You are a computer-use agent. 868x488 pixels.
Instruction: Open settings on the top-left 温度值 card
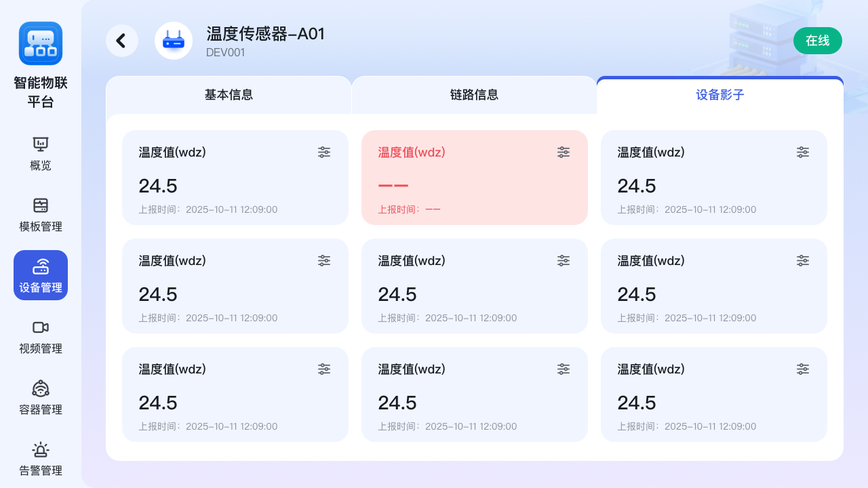pyautogui.click(x=324, y=152)
